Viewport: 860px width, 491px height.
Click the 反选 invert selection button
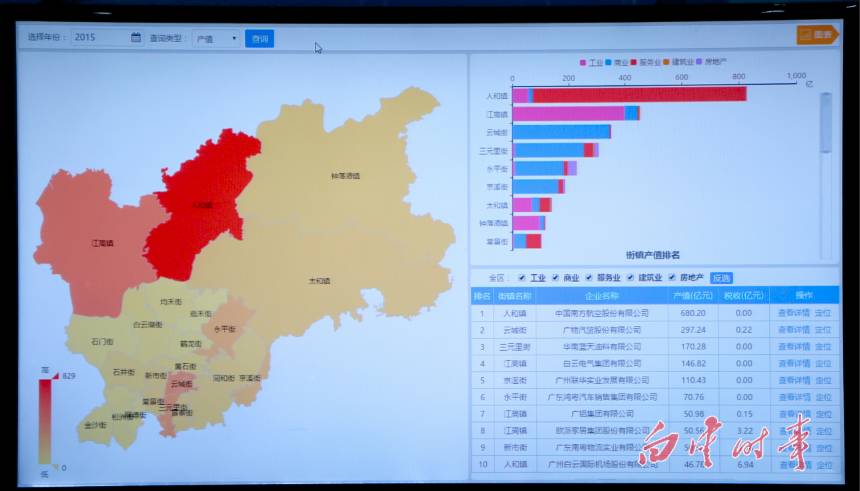point(721,277)
